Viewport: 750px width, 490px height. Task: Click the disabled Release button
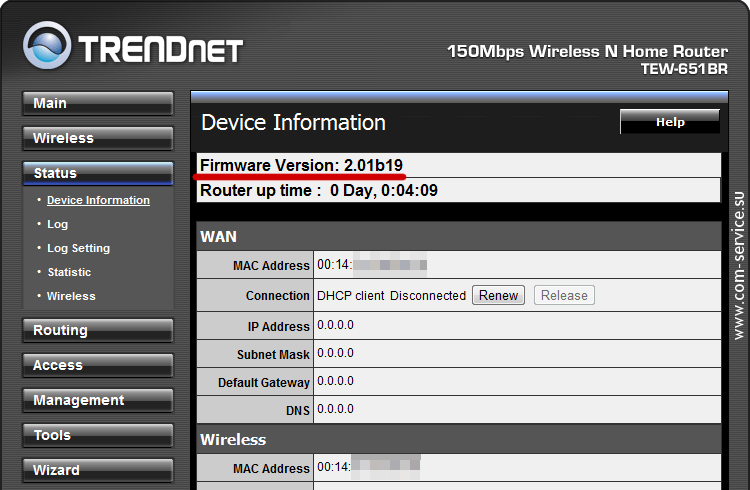tap(564, 295)
